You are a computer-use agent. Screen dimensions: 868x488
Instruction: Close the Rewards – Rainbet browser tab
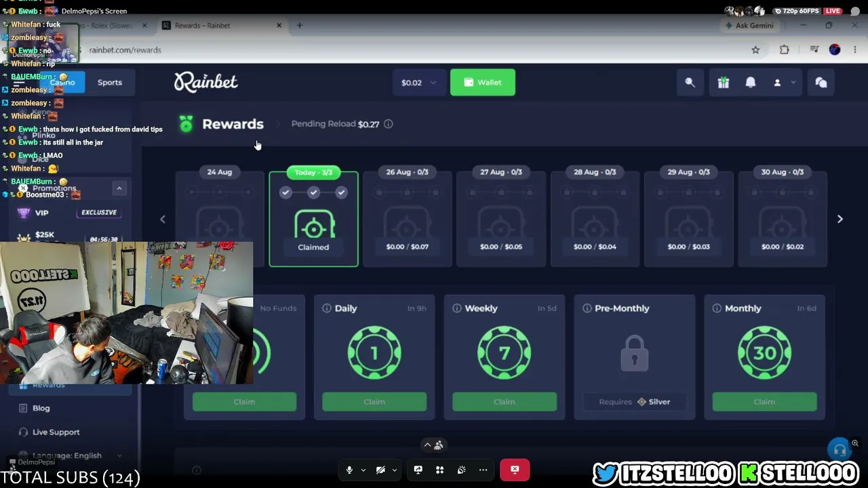[279, 26]
